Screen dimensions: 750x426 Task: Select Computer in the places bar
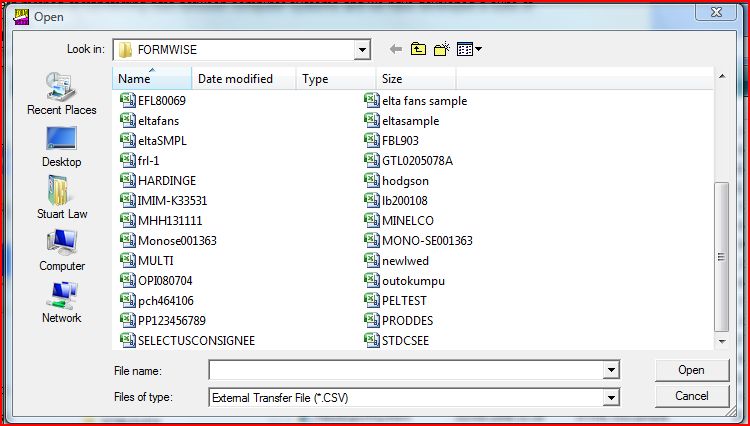pos(61,250)
